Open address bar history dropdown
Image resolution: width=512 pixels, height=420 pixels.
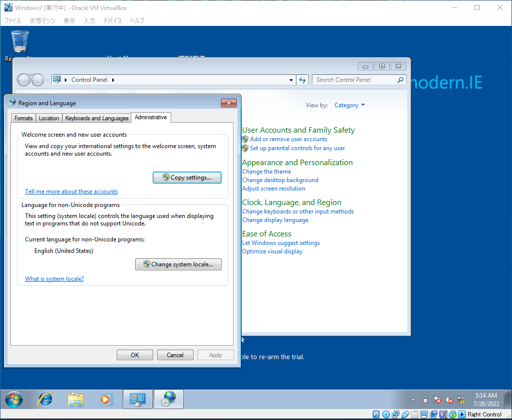click(291, 80)
